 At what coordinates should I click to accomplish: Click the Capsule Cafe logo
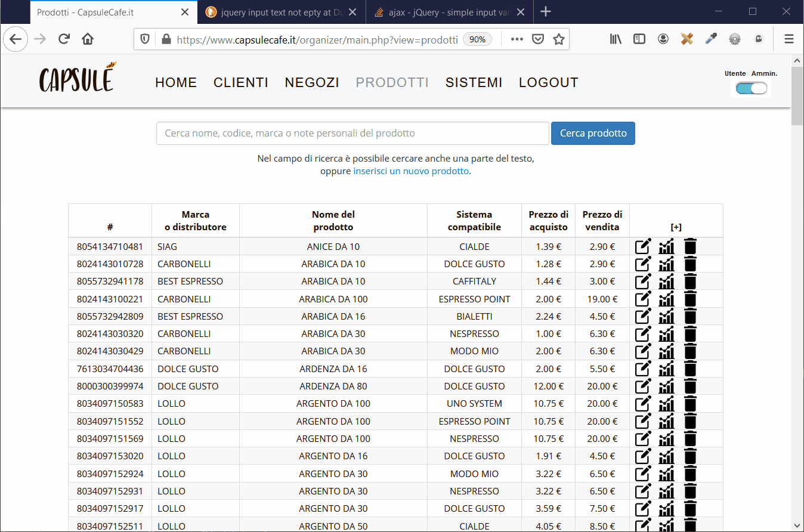tap(78, 78)
